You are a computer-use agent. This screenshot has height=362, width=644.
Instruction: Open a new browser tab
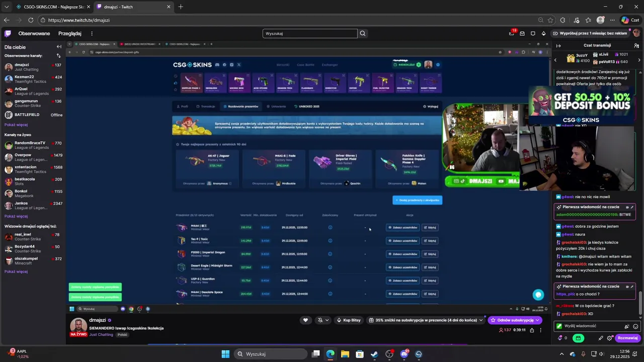point(181,7)
